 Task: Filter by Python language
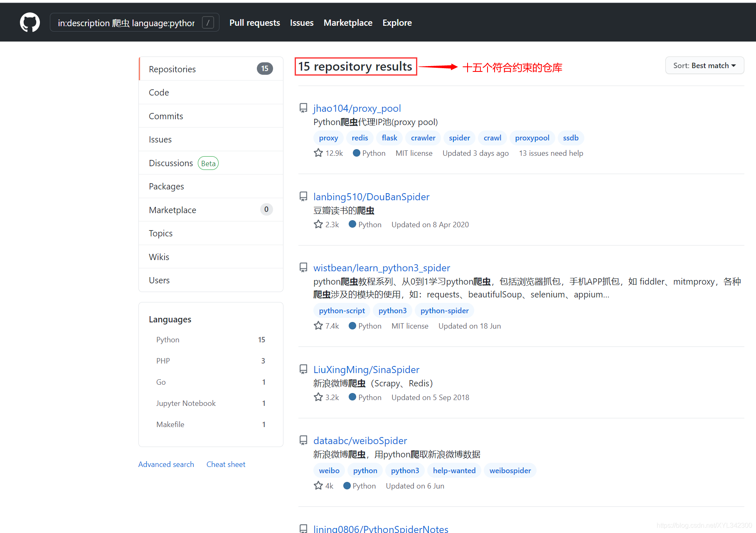(210, 339)
